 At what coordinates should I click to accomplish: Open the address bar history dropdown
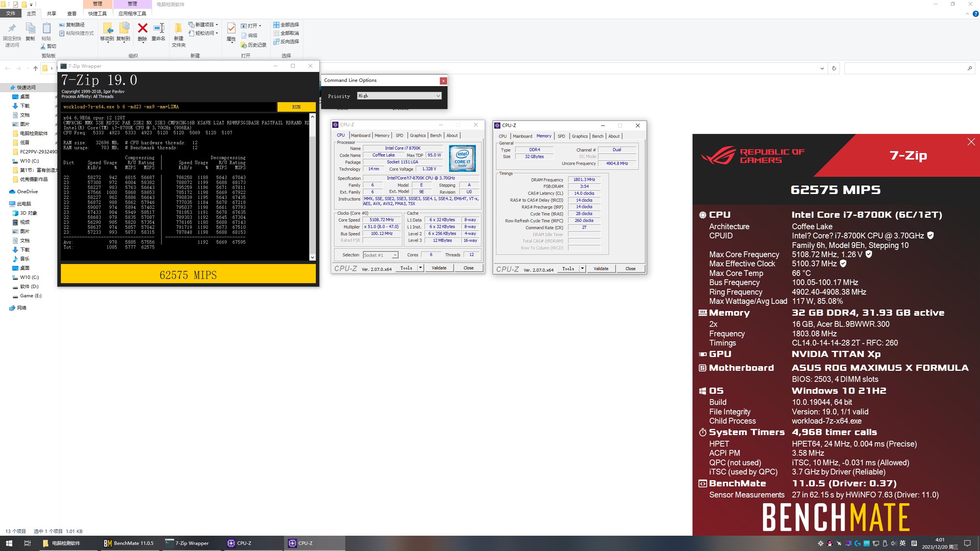(x=822, y=68)
